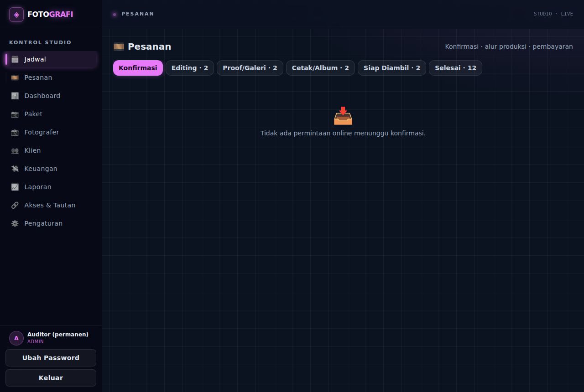This screenshot has height=392, width=584.
Task: Open Pengaturan gear icon
Action: 15,223
